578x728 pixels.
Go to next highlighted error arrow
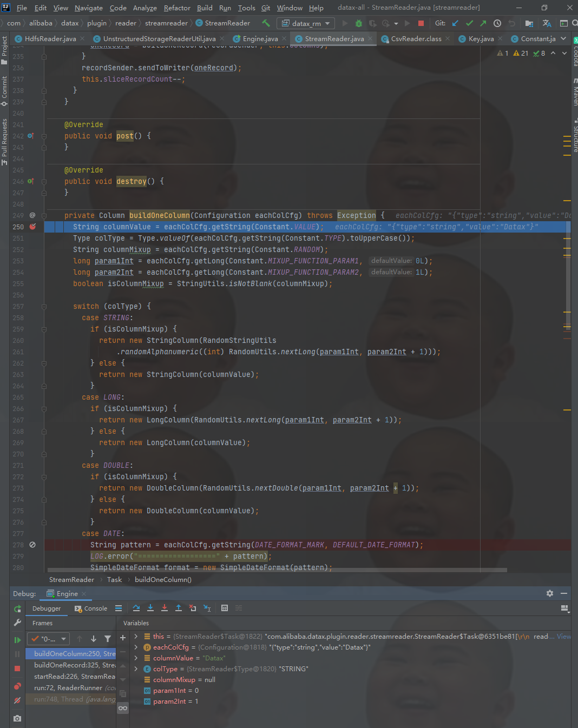(564, 53)
